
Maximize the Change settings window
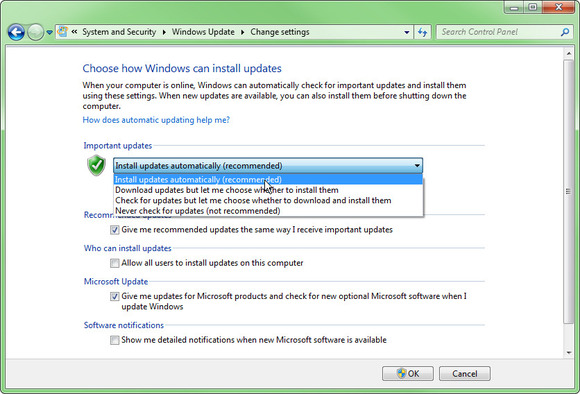pos(533,7)
